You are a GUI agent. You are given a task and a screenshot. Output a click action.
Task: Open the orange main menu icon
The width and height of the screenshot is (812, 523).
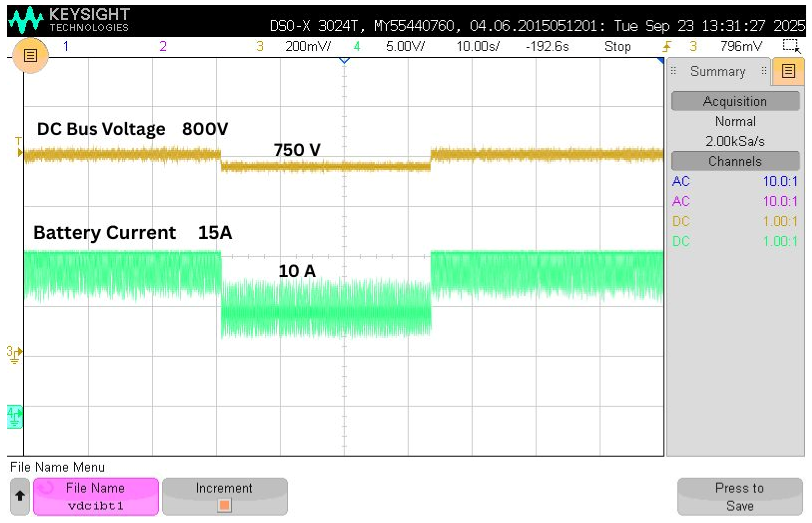coord(30,55)
